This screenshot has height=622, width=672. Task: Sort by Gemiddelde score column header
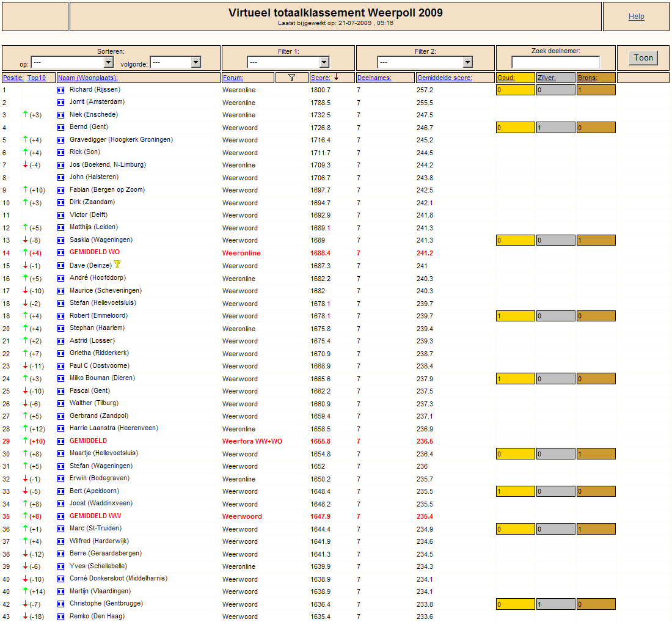444,78
